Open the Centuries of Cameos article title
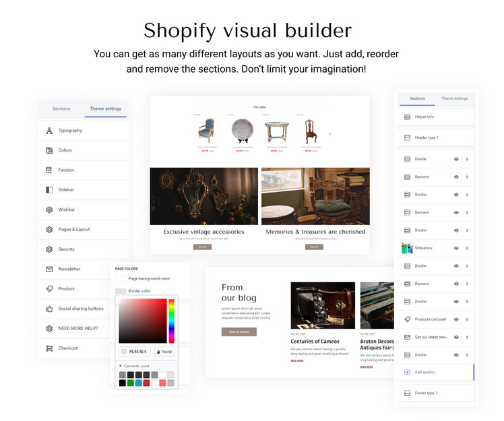The width and height of the screenshot is (504, 421). click(x=315, y=342)
